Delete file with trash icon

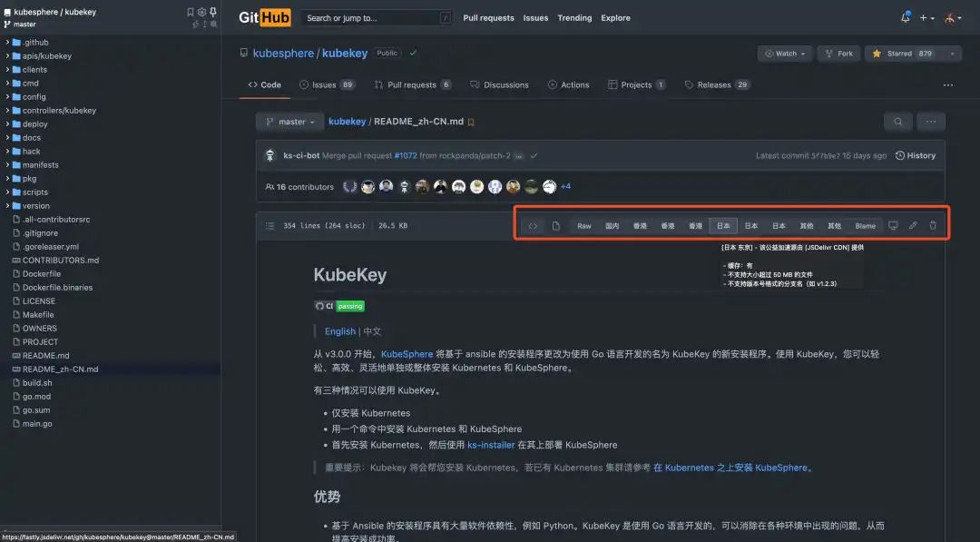[933, 226]
